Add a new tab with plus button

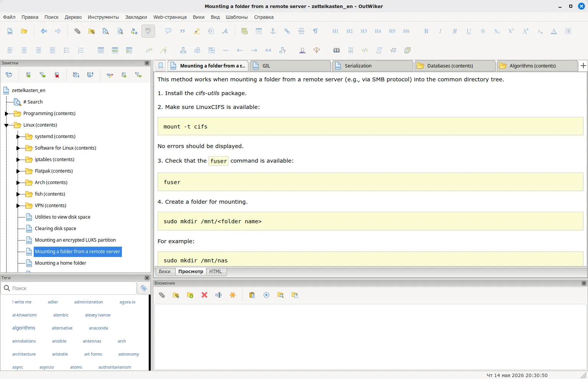point(583,66)
